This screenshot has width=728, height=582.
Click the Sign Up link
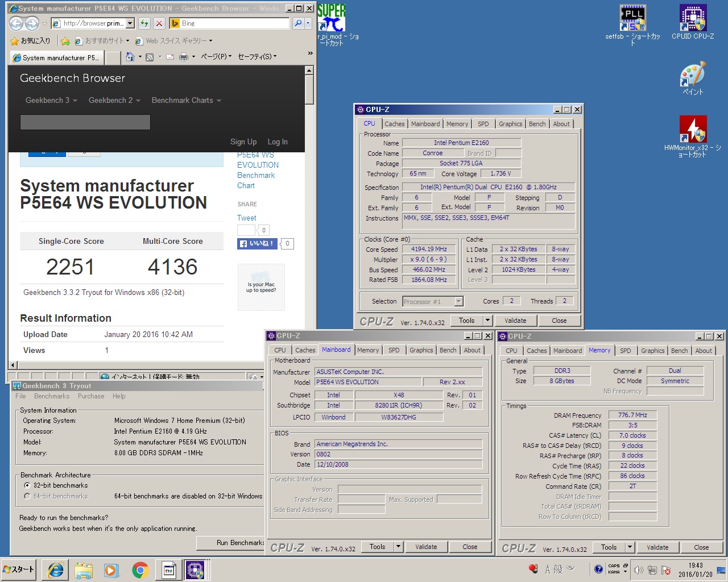[x=243, y=142]
